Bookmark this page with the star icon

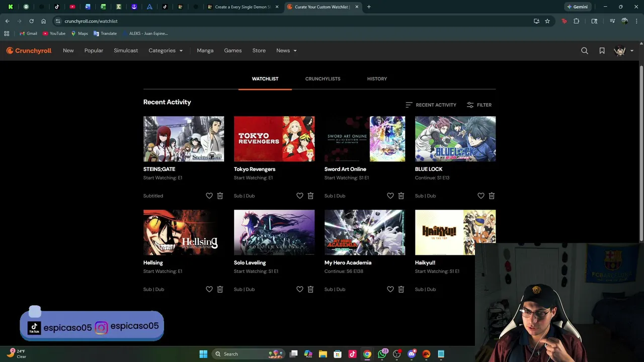[x=547, y=21]
